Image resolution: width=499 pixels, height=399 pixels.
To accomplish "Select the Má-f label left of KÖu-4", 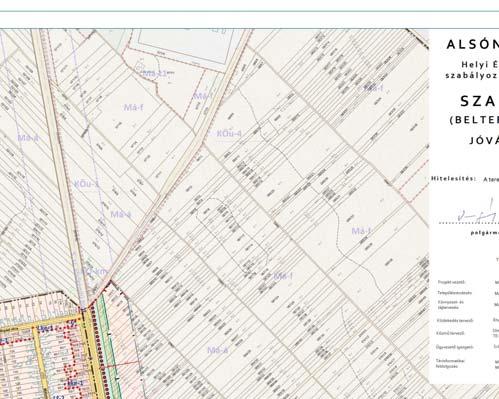I will 203,96.
